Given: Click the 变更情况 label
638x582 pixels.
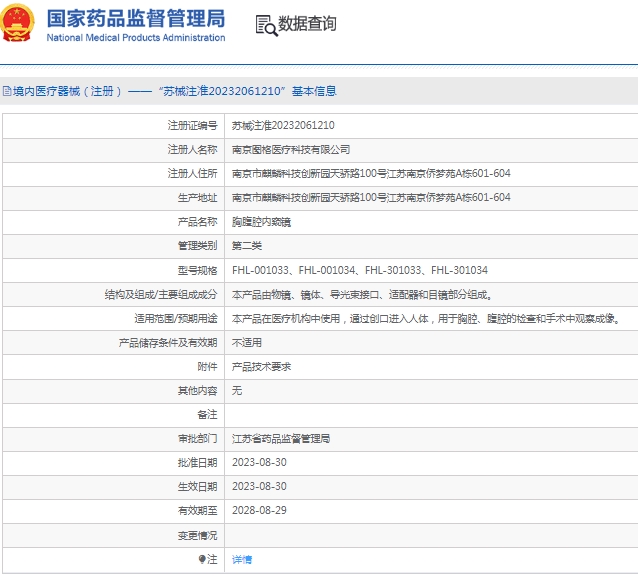Looking at the screenshot, I should click(x=197, y=536).
